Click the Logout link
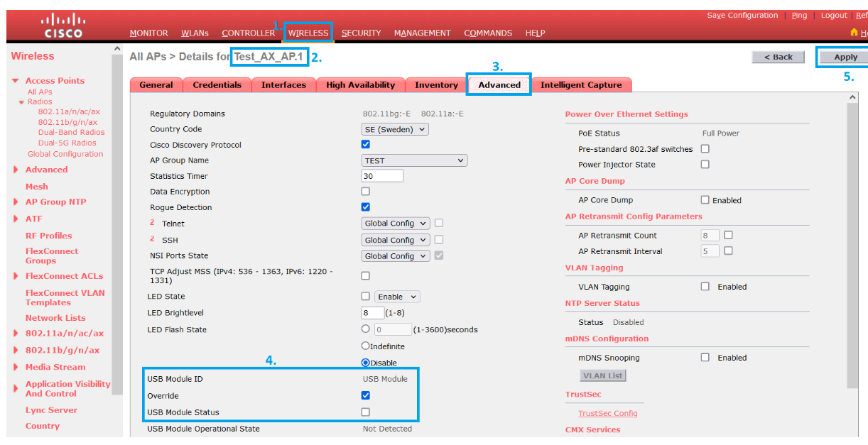 834,16
